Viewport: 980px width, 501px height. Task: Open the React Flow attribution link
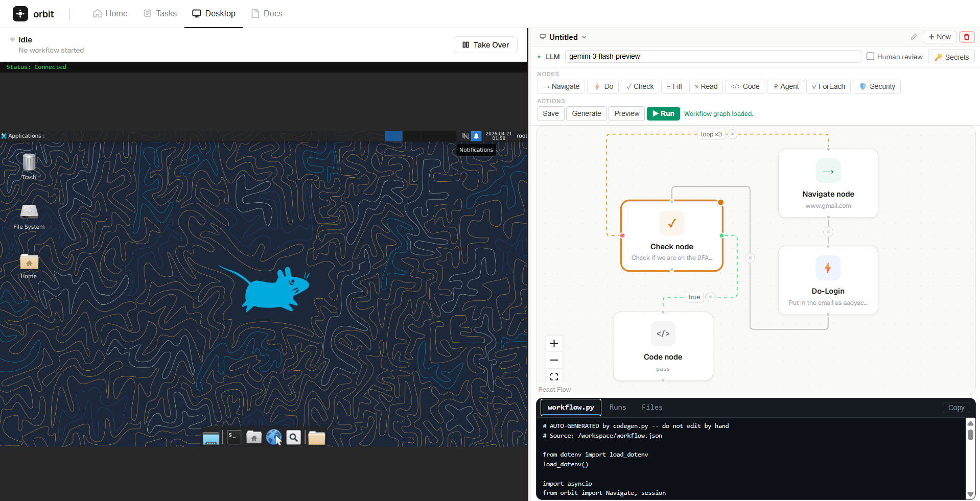tap(554, 390)
